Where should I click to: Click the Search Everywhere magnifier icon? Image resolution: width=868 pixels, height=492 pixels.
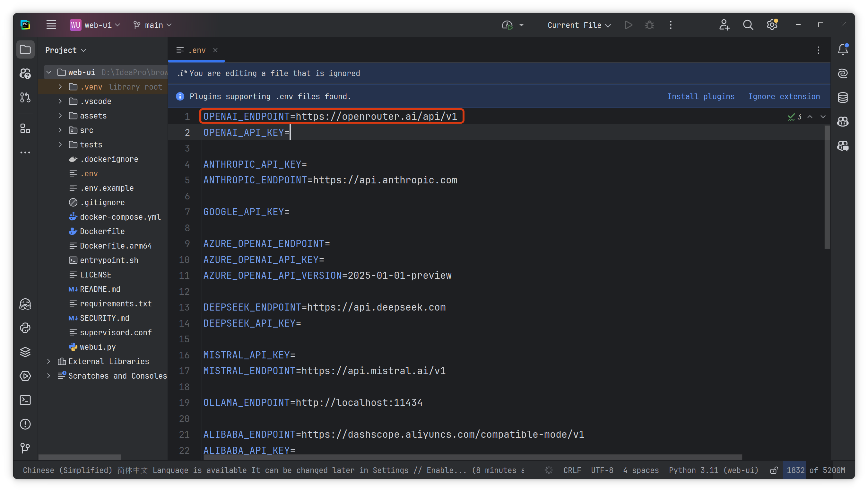pyautogui.click(x=748, y=25)
